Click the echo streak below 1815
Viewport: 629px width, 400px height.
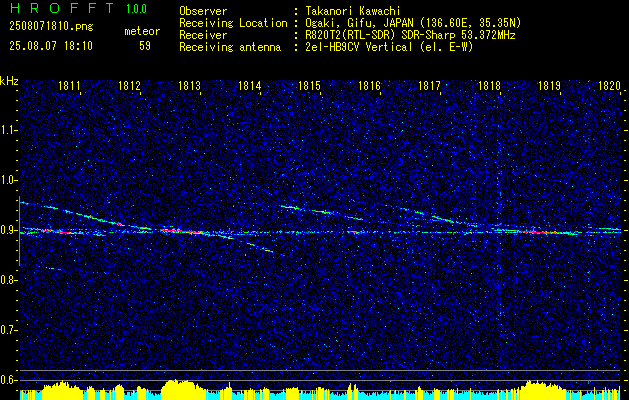pos(321,212)
